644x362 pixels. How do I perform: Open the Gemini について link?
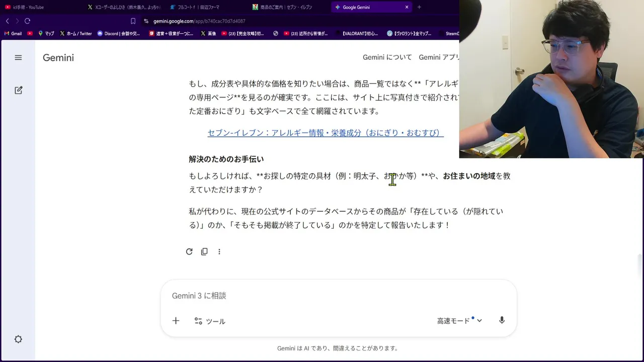click(x=387, y=57)
